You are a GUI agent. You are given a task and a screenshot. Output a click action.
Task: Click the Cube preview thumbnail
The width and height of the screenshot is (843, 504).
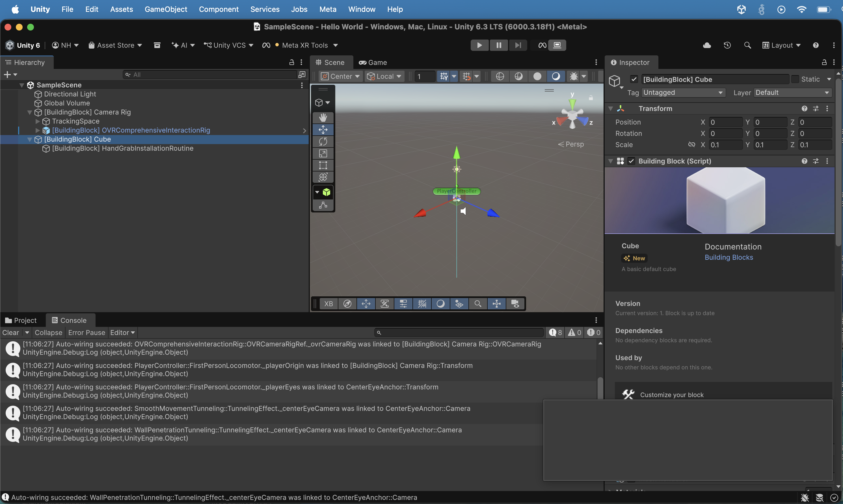click(x=719, y=200)
